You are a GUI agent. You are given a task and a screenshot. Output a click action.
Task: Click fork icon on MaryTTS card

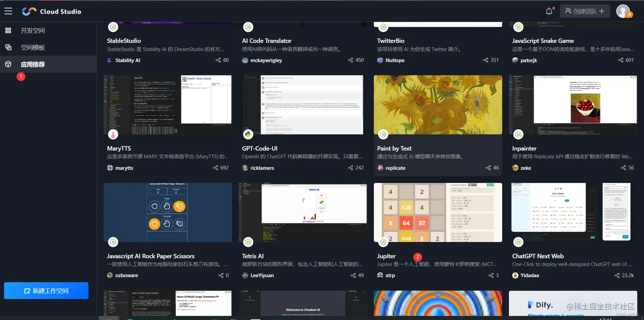pos(216,168)
